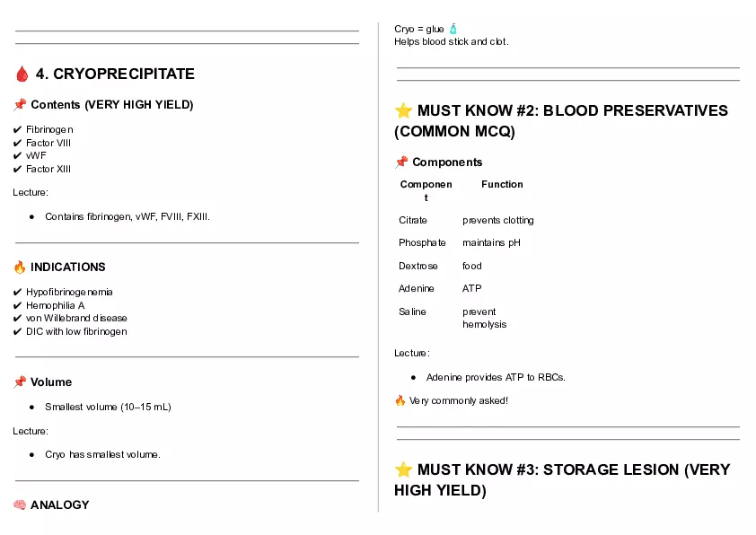
Task: Click the 'maintains pH' table cell
Action: click(x=491, y=243)
